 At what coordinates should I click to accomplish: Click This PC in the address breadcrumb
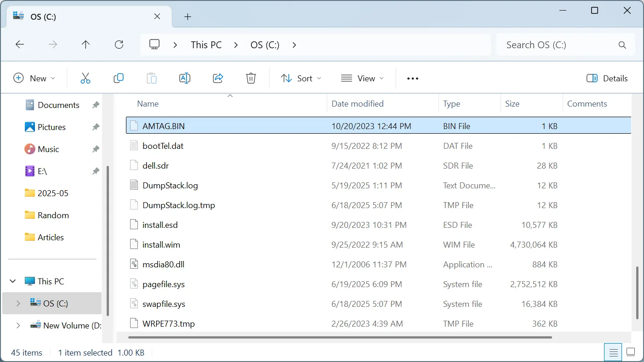pos(206,45)
